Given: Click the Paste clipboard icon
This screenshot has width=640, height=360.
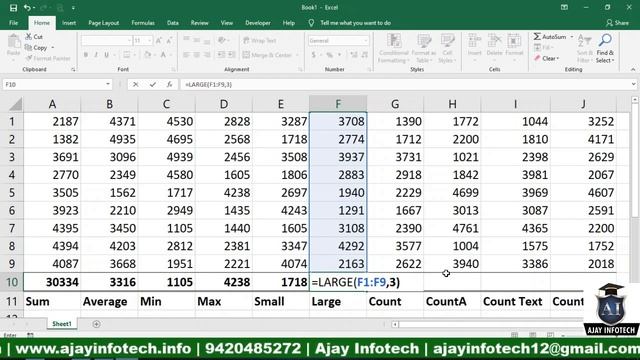Looking at the screenshot, I should 13,42.
